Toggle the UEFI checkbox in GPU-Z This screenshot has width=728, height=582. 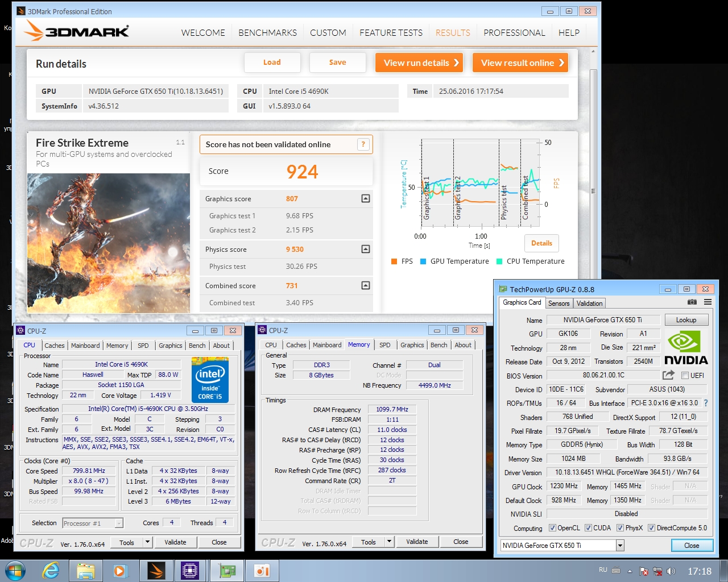pyautogui.click(x=685, y=375)
